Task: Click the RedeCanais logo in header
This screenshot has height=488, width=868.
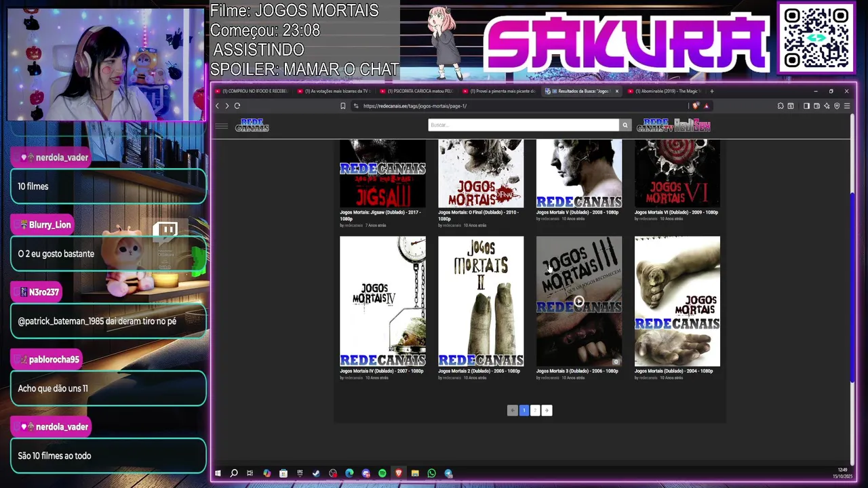Action: 252,125
